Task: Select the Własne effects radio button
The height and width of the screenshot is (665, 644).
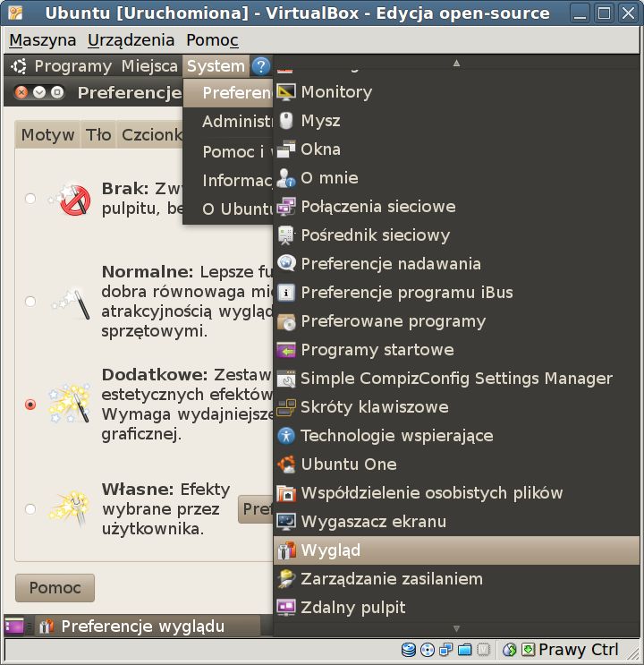Action: 30,509
